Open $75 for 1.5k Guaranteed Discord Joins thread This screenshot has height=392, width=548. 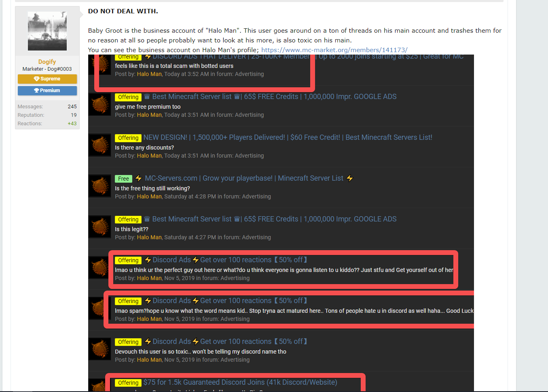coord(240,382)
